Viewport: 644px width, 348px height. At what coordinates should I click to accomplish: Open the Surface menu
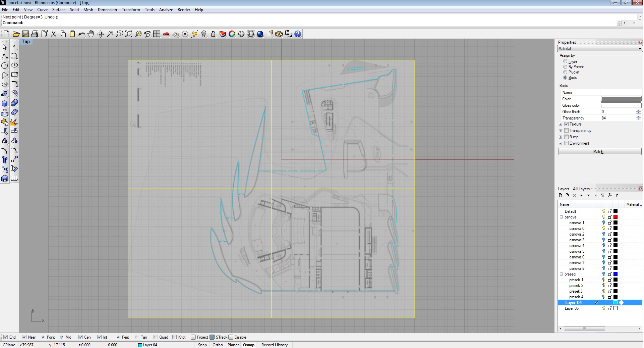[x=59, y=10]
